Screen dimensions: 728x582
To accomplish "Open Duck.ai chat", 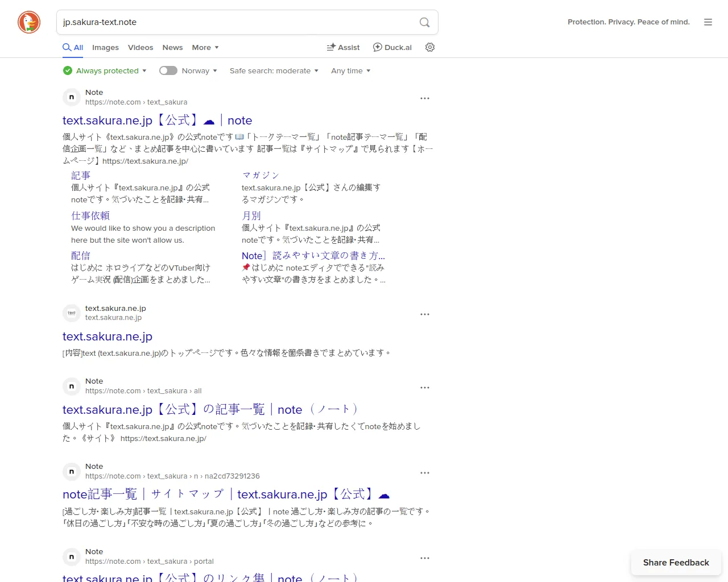I will (392, 47).
